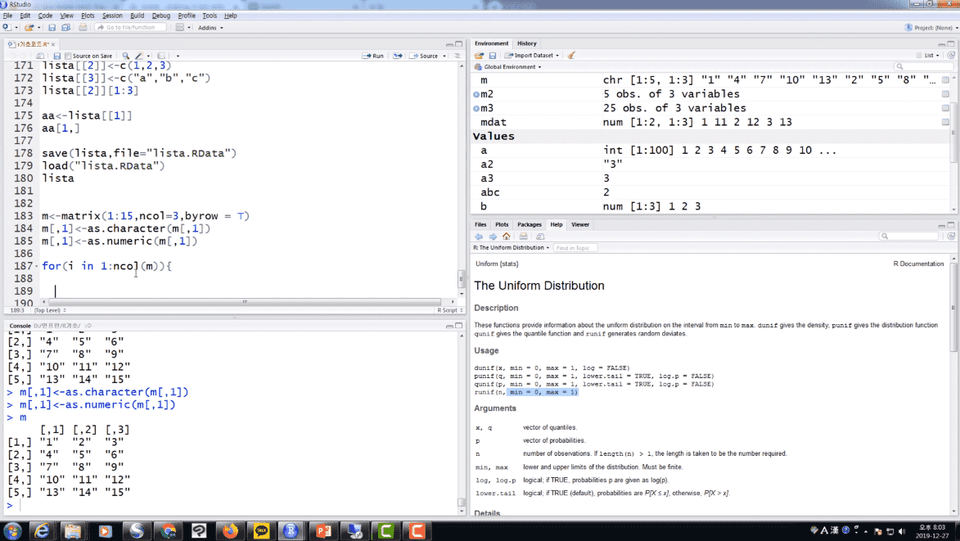Open an existing file via folder icon
Viewport: 960px width, 541px height.
[x=28, y=28]
